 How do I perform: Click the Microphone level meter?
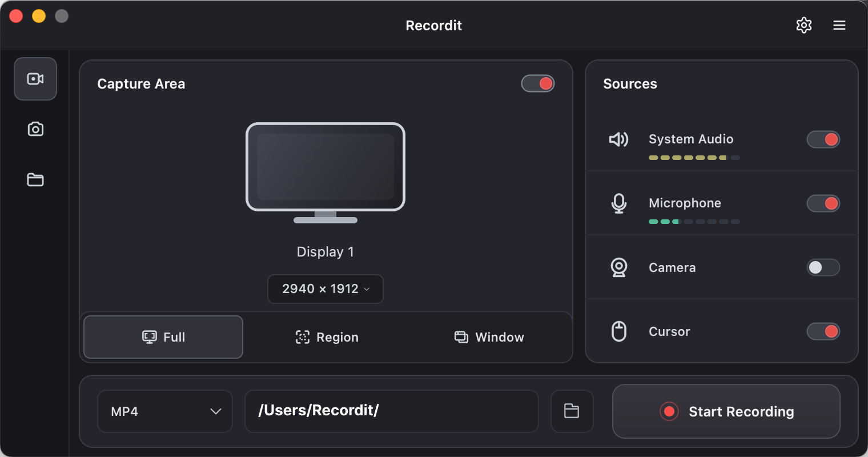click(694, 222)
